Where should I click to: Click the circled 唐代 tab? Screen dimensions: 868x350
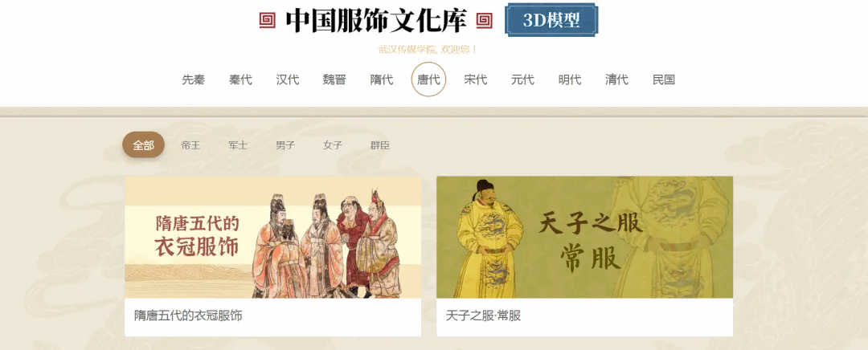tap(428, 79)
